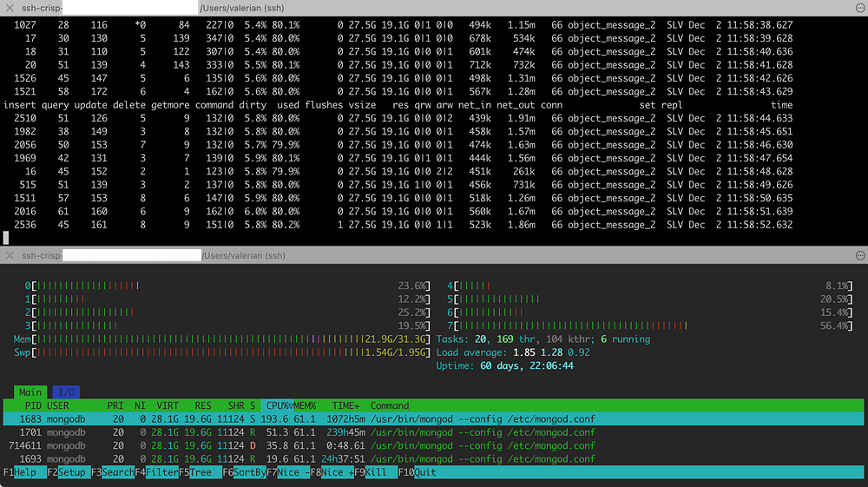Click upper pane title /Users/valerian (ssh)
868x487 pixels.
pyautogui.click(x=242, y=8)
